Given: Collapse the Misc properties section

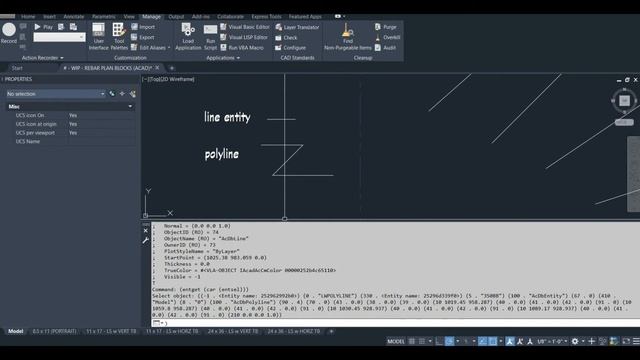Looking at the screenshot, I should (x=130, y=107).
